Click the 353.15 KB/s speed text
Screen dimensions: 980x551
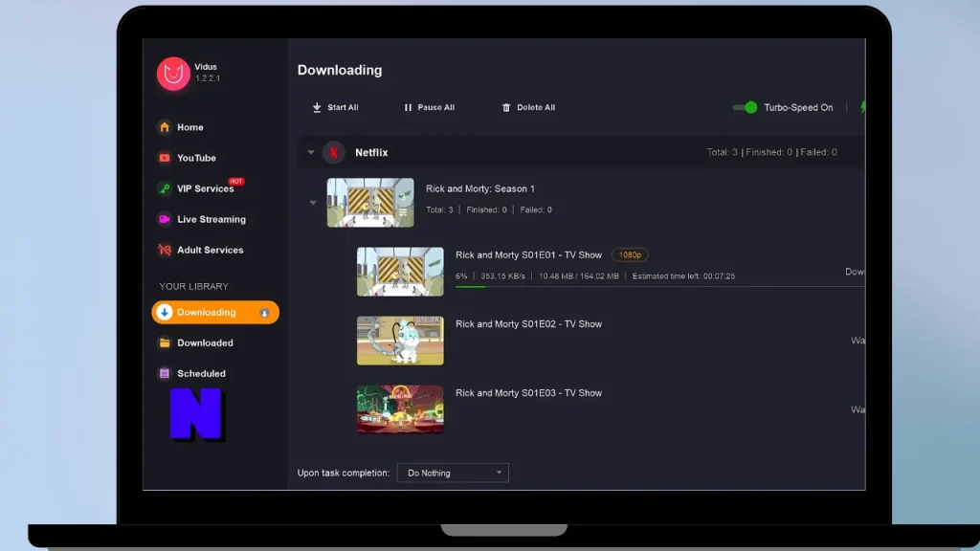click(x=502, y=276)
